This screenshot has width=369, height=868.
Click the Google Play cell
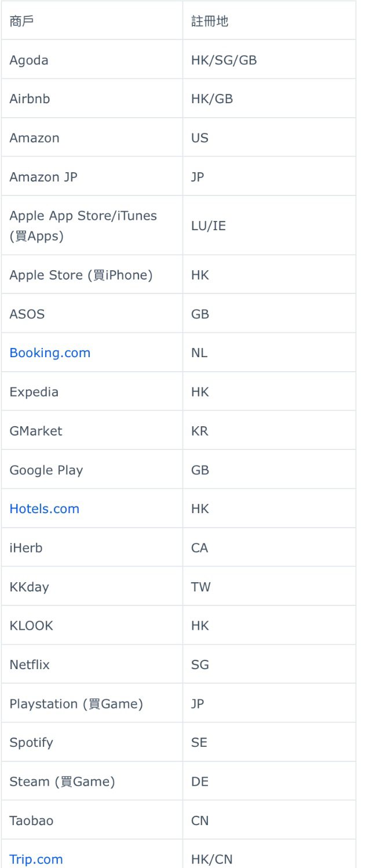click(92, 470)
